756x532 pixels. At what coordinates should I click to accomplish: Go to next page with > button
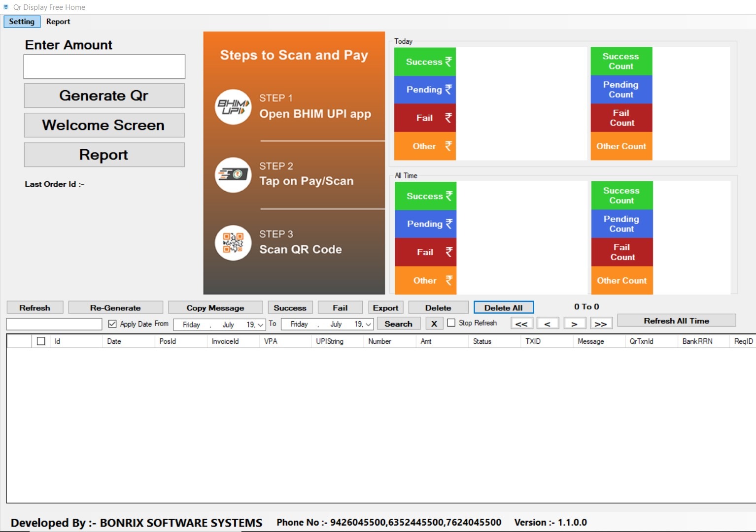click(x=574, y=324)
